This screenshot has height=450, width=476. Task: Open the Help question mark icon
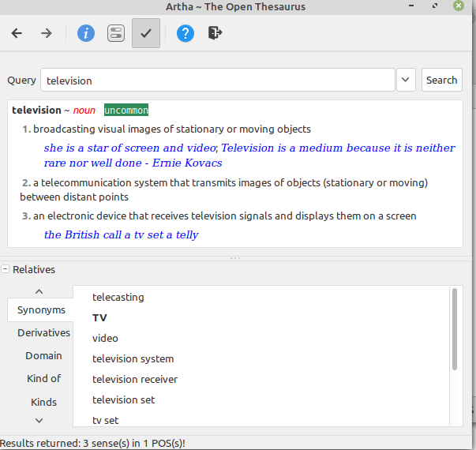click(186, 33)
